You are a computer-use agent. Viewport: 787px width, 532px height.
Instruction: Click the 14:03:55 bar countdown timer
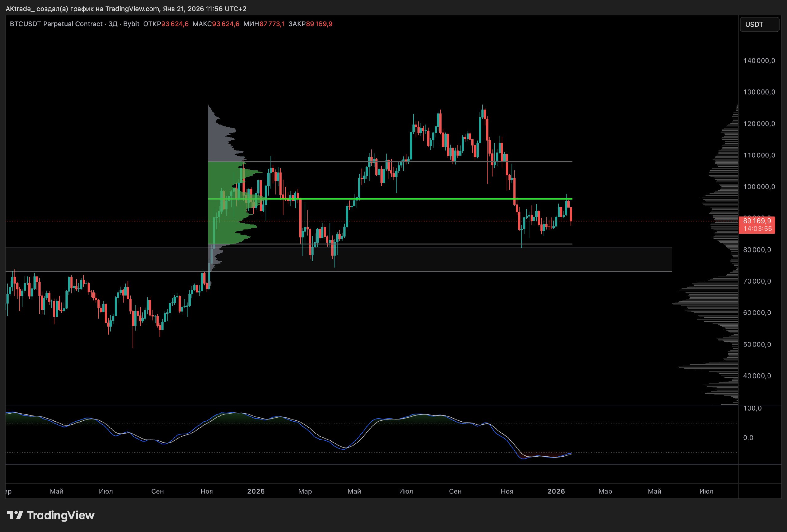757,229
